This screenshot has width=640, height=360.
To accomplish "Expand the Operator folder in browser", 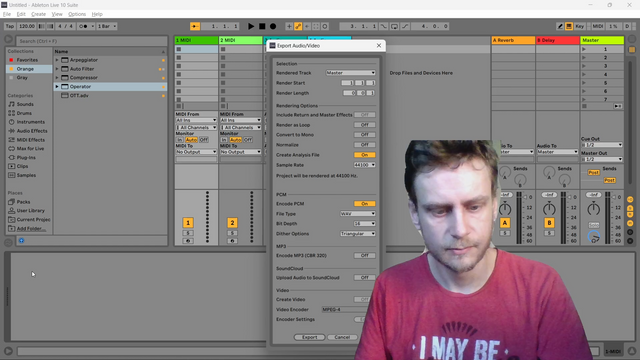I will pyautogui.click(x=57, y=87).
